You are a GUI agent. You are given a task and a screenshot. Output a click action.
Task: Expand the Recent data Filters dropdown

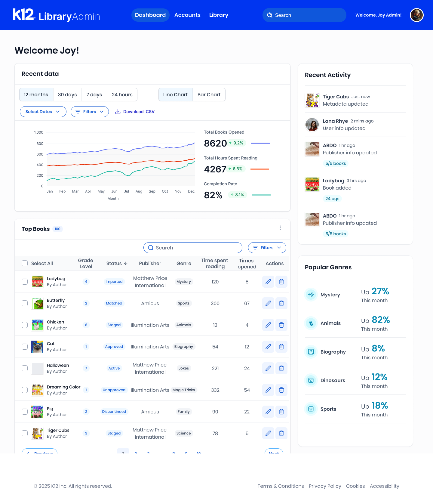pyautogui.click(x=90, y=112)
